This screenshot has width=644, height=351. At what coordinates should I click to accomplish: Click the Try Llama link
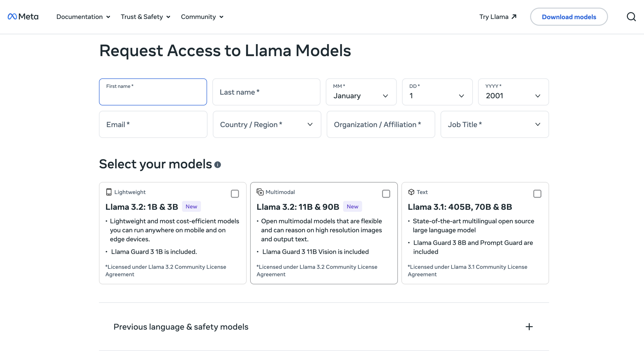pos(498,17)
